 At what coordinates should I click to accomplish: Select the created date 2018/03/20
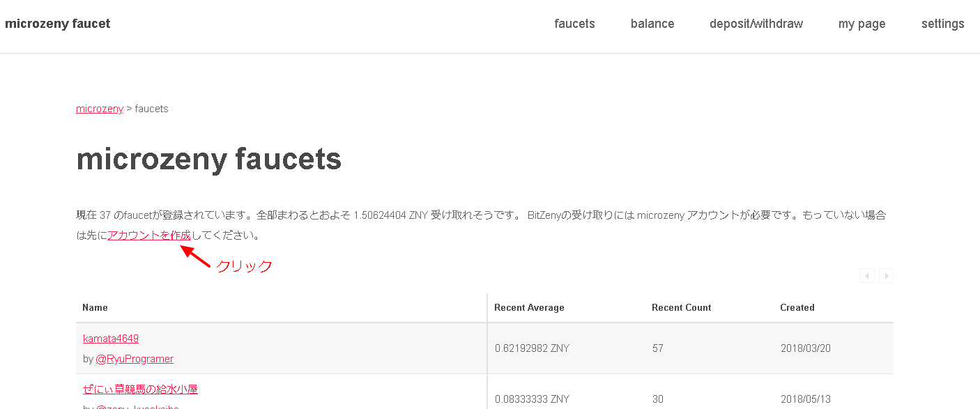pos(806,348)
